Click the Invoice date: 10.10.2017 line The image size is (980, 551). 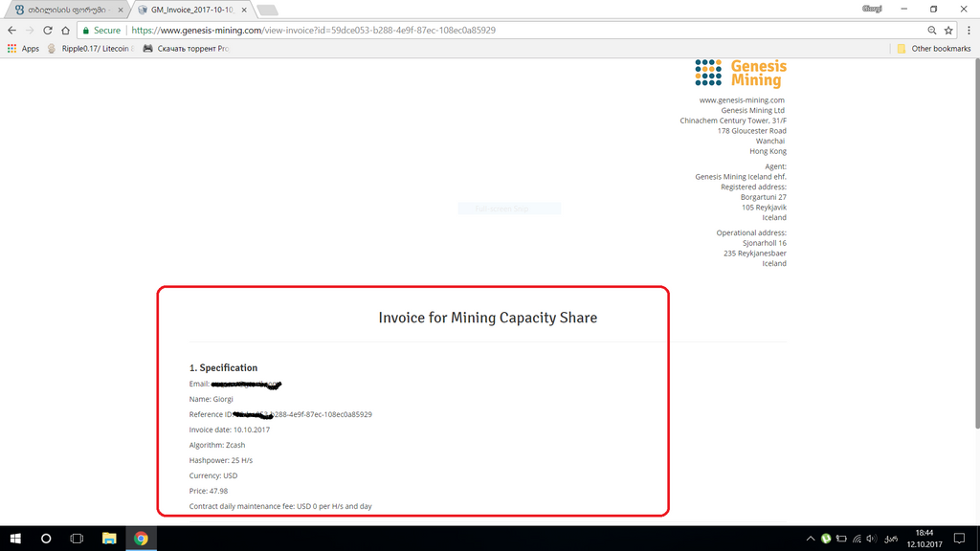[x=230, y=430]
